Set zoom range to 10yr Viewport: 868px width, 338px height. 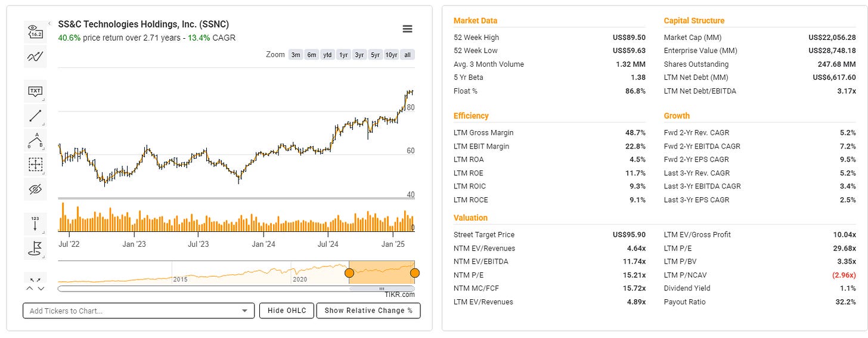coord(391,55)
